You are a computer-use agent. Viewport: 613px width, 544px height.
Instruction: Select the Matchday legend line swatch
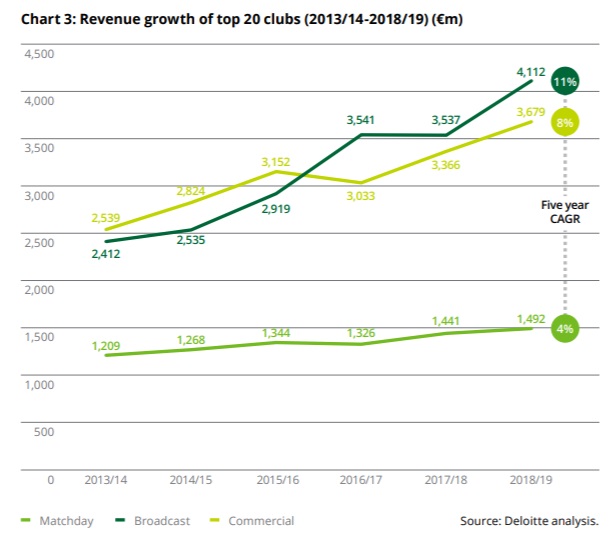click(27, 520)
